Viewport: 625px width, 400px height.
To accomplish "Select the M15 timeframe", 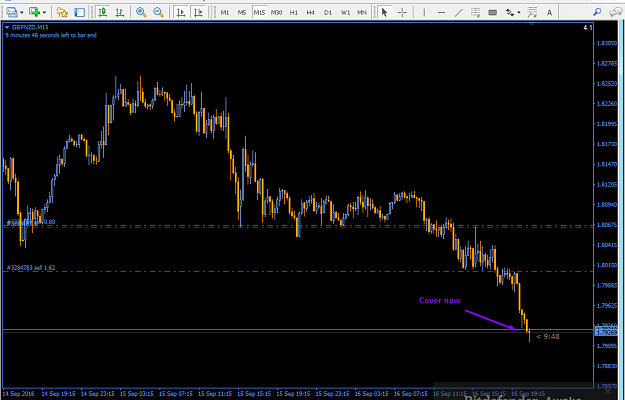I will point(259,13).
